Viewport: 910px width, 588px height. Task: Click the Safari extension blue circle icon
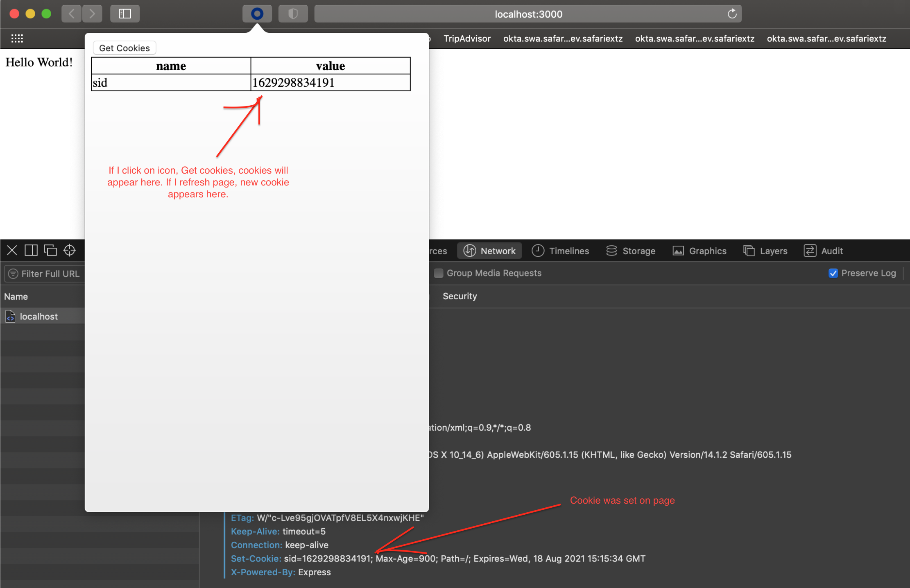(x=257, y=14)
